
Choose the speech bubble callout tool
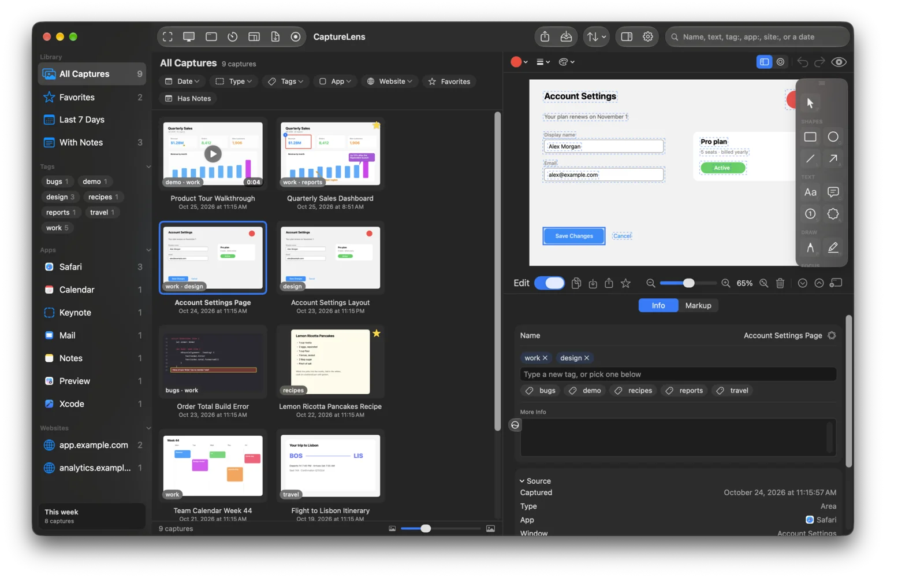[x=833, y=192]
